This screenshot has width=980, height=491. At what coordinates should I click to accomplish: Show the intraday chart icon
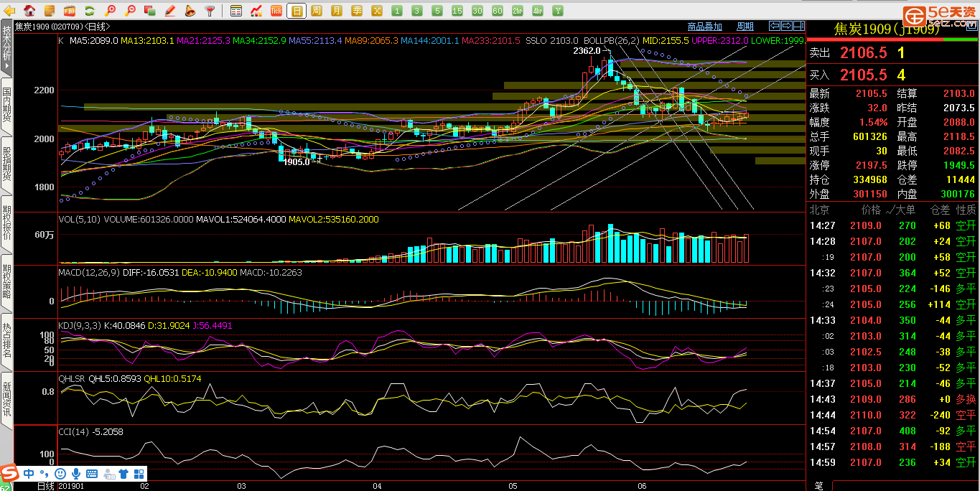coord(256,11)
